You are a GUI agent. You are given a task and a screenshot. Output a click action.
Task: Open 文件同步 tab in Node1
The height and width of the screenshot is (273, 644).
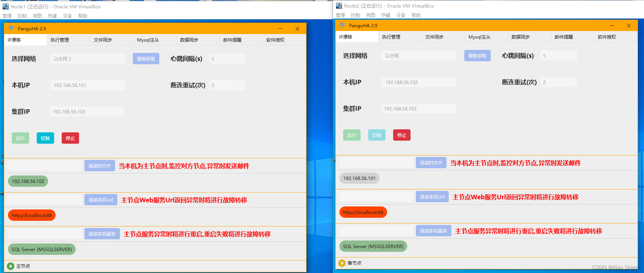pyautogui.click(x=112, y=40)
